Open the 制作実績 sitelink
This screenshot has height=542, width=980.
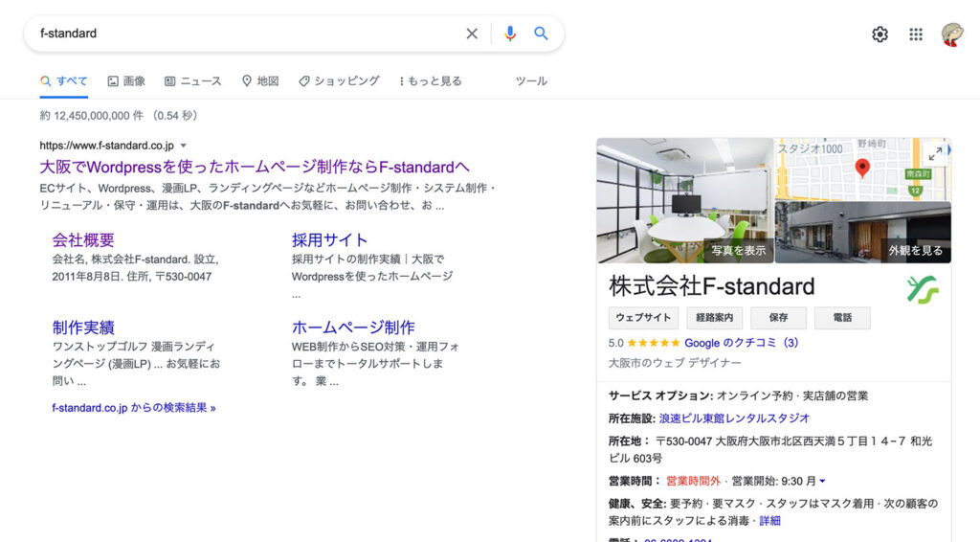click(x=83, y=327)
